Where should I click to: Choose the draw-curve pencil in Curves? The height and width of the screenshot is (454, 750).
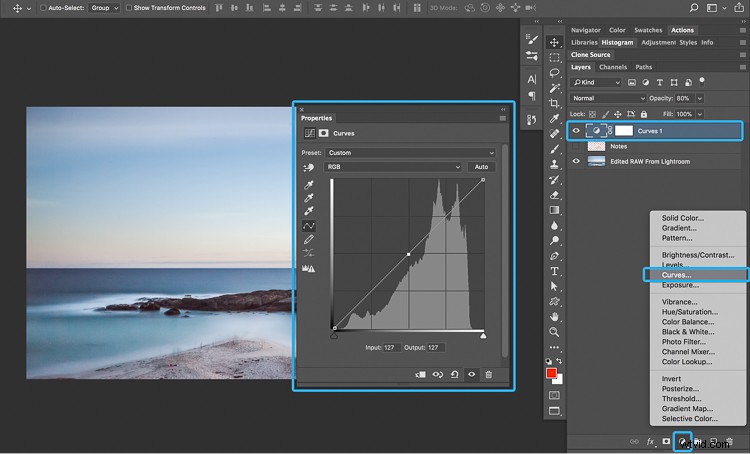click(309, 239)
